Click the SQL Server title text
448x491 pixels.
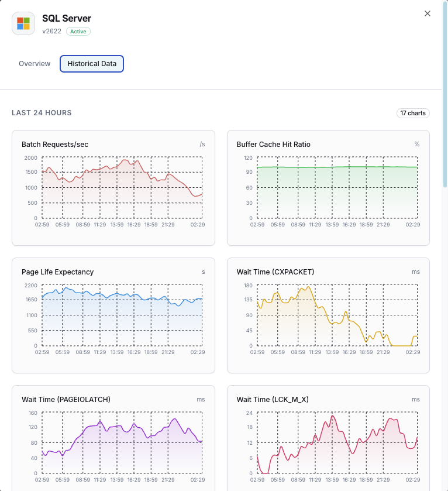[x=66, y=18]
